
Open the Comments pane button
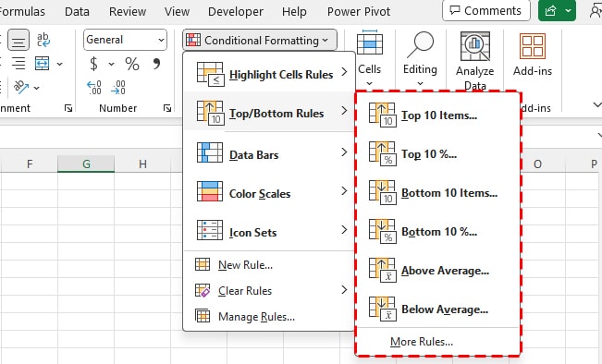click(x=486, y=10)
